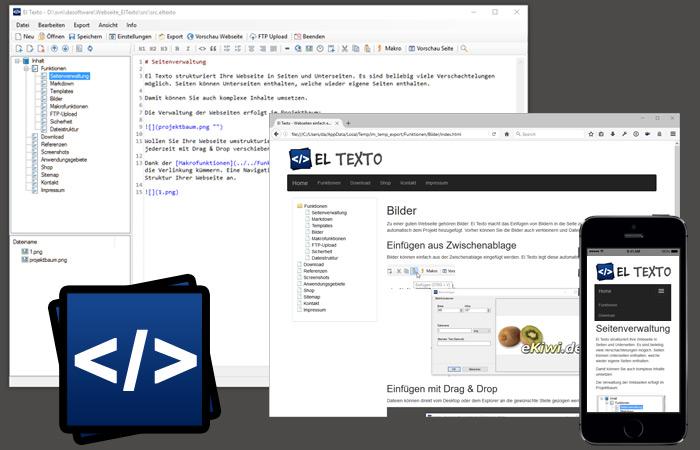Cut selection with scissors icon
The image size is (700, 450).
click(345, 49)
